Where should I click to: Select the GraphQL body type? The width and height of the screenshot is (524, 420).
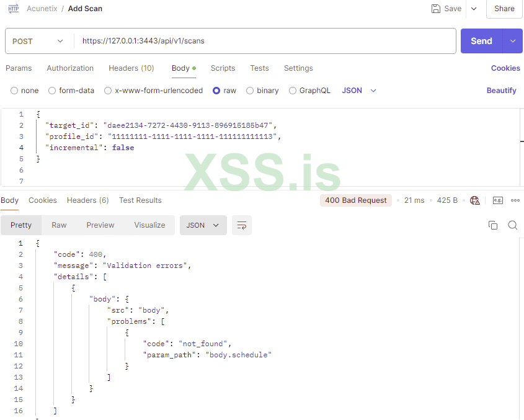[293, 91]
